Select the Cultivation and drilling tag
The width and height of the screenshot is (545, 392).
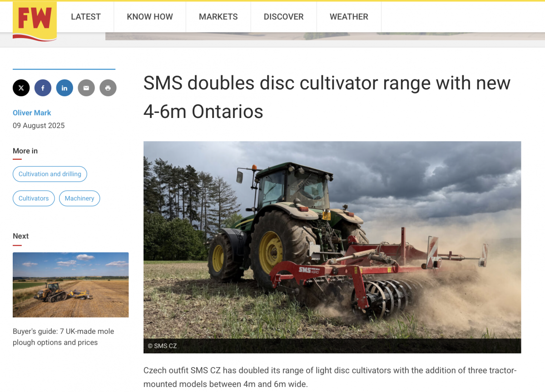click(50, 174)
